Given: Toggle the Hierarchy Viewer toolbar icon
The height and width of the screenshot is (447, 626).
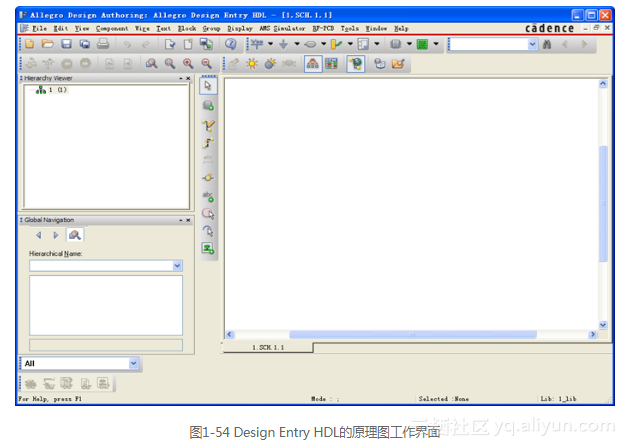Looking at the screenshot, I should tap(313, 63).
